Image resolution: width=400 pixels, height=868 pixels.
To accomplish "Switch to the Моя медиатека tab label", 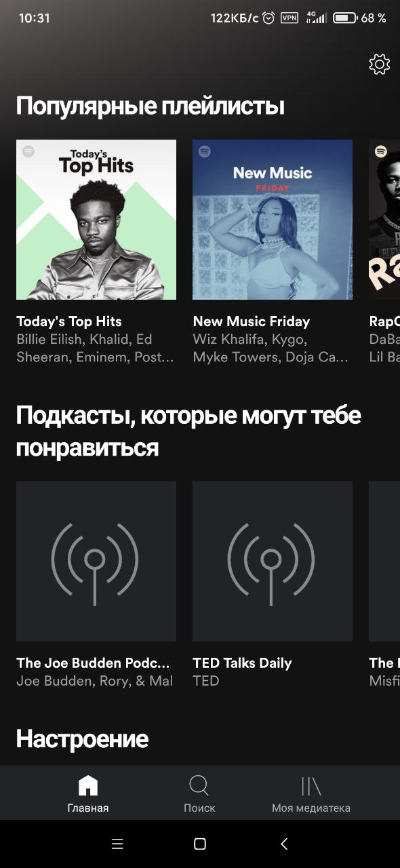I will pos(311,808).
